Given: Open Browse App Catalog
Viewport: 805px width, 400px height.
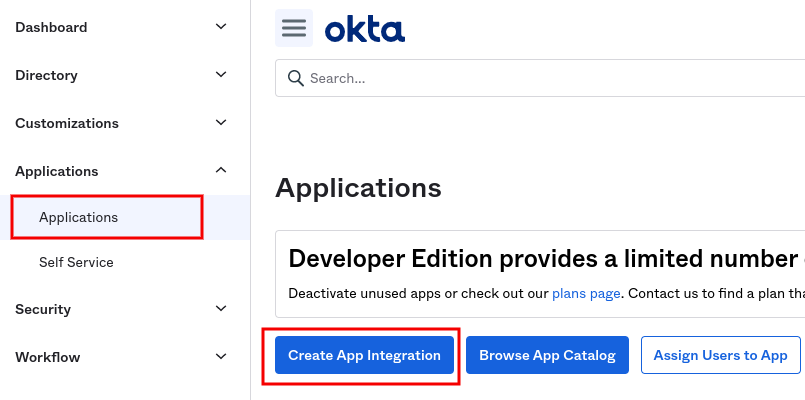Looking at the screenshot, I should coord(547,355).
